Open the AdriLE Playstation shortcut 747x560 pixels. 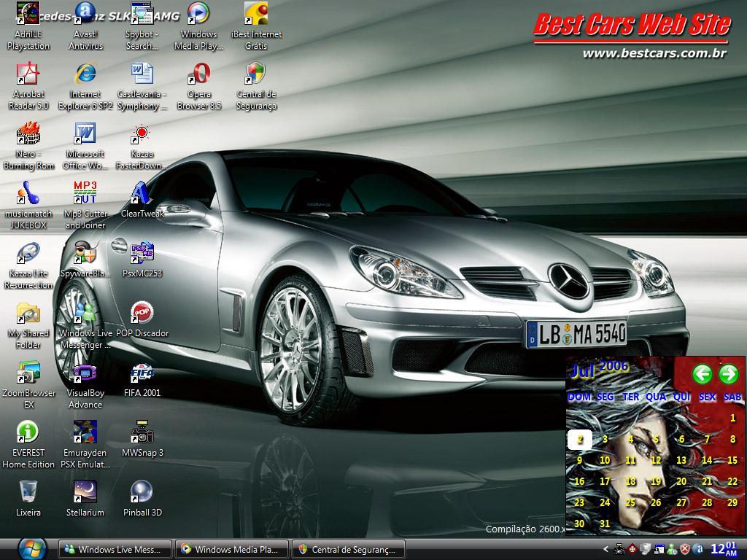point(28,26)
